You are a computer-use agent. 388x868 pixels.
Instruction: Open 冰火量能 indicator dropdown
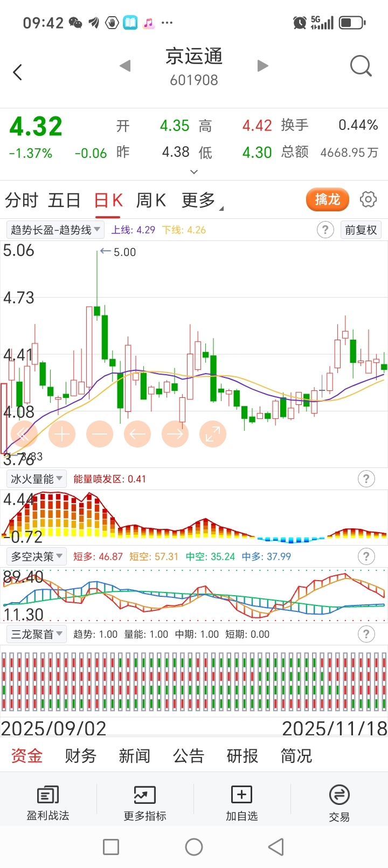coord(36,479)
